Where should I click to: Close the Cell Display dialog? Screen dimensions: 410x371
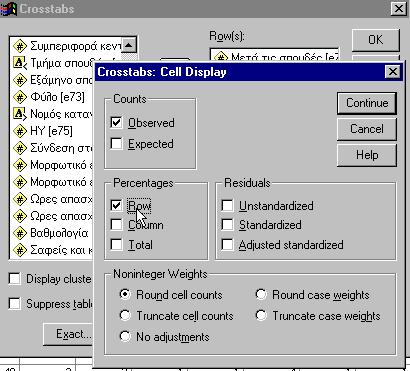coord(393,71)
